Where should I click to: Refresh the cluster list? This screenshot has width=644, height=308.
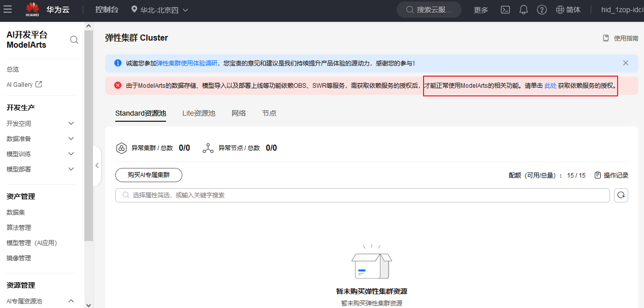[x=621, y=195]
